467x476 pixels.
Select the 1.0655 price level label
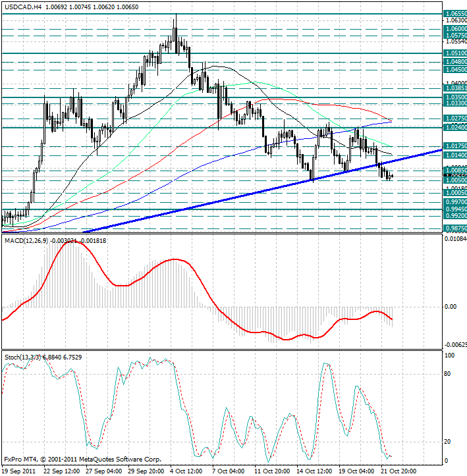(x=455, y=14)
